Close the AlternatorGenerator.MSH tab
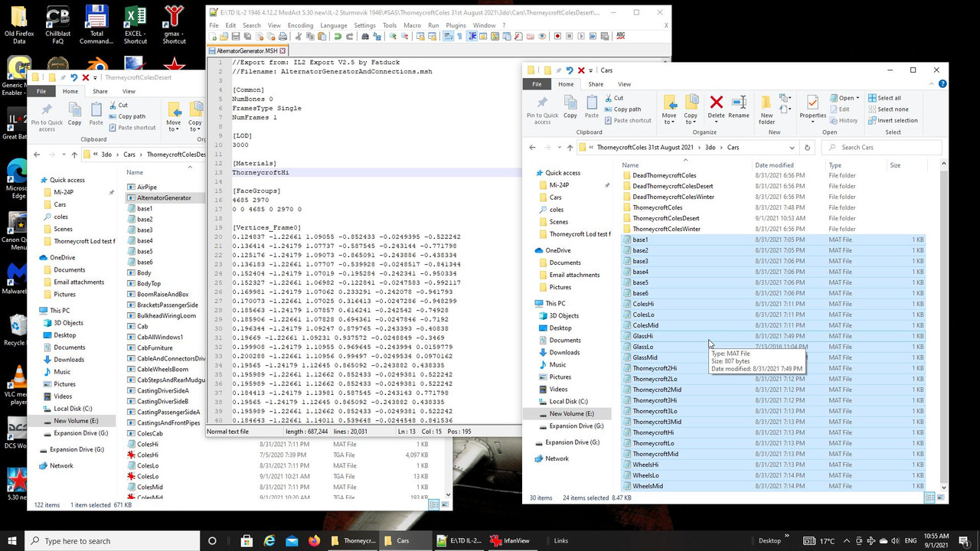The width and height of the screenshot is (980, 551). pyautogui.click(x=283, y=51)
